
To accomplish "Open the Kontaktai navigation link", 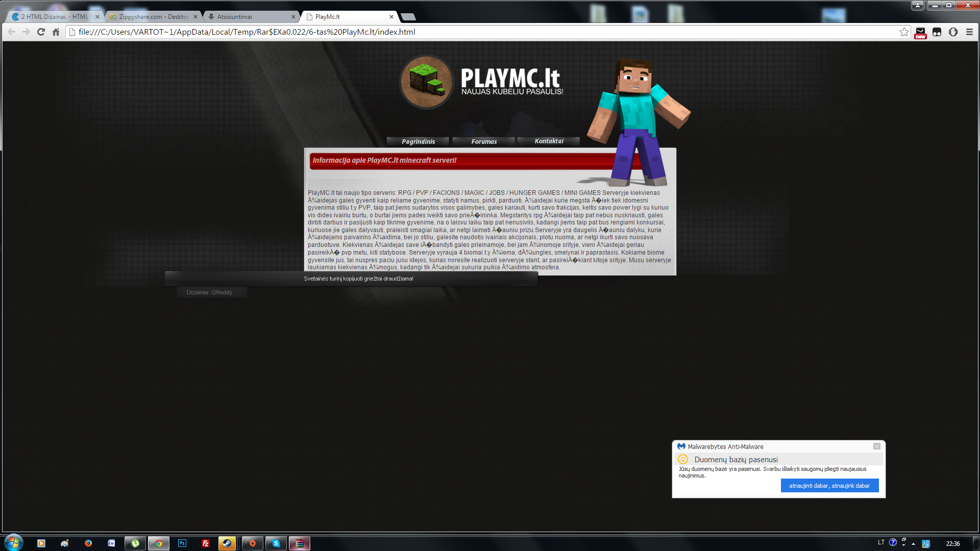I will (x=549, y=141).
